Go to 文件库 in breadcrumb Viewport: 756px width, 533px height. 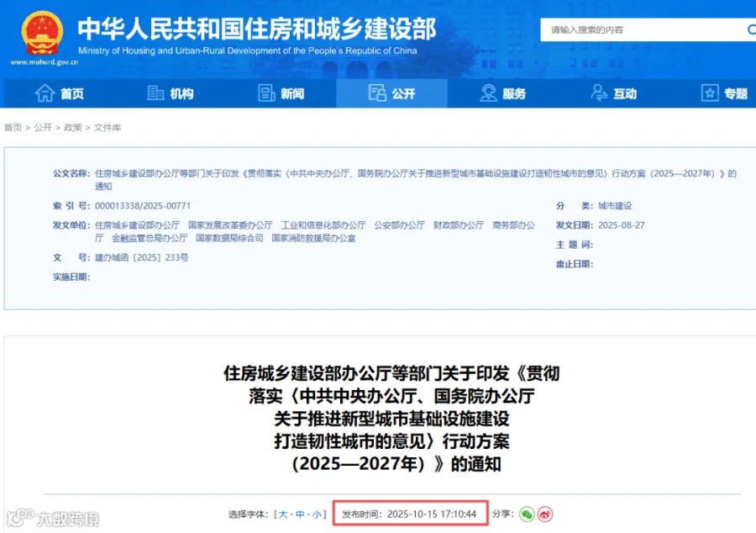click(x=108, y=127)
